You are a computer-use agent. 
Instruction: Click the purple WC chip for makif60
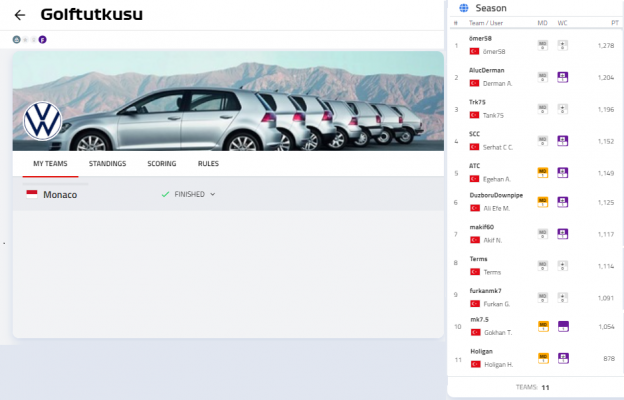point(562,234)
